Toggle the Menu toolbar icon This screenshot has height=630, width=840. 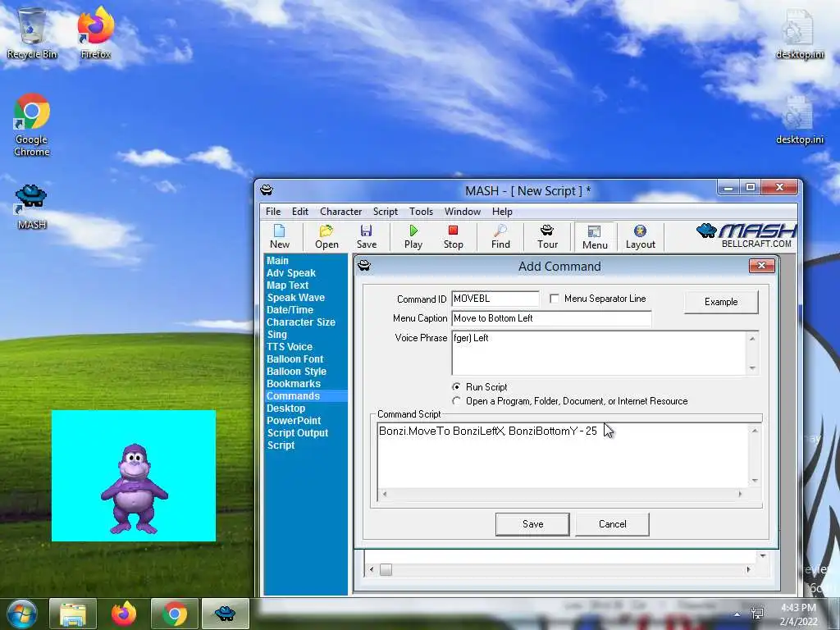[x=595, y=237]
